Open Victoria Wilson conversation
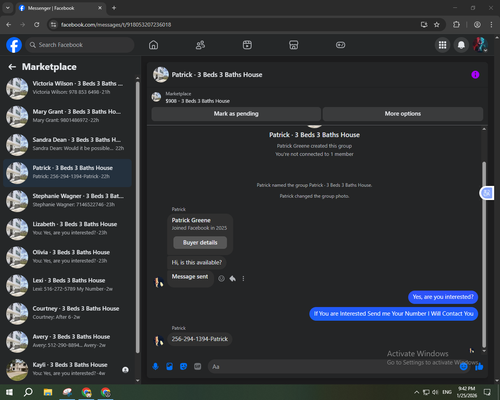 (68, 88)
